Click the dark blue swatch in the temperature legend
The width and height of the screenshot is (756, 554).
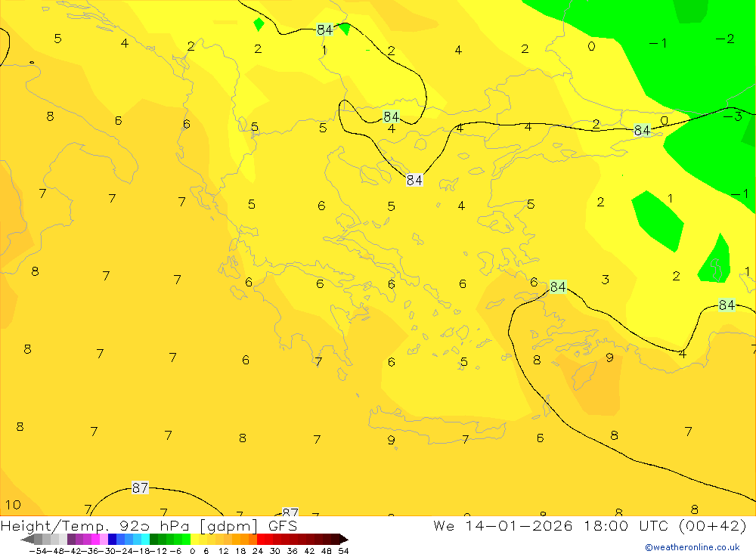111,539
